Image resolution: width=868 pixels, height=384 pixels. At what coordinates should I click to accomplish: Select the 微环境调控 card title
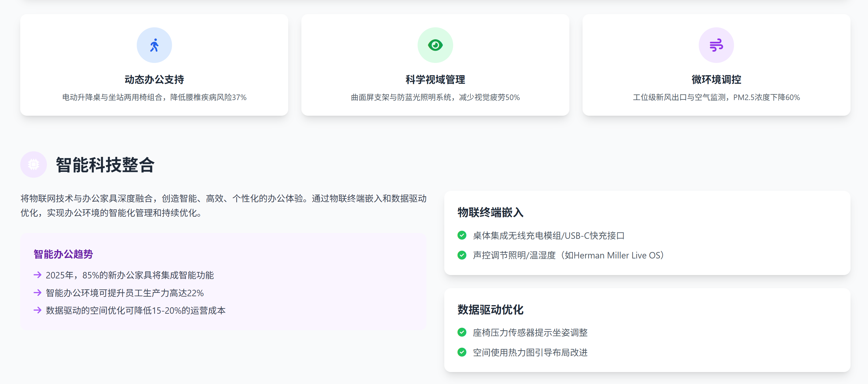coord(716,80)
